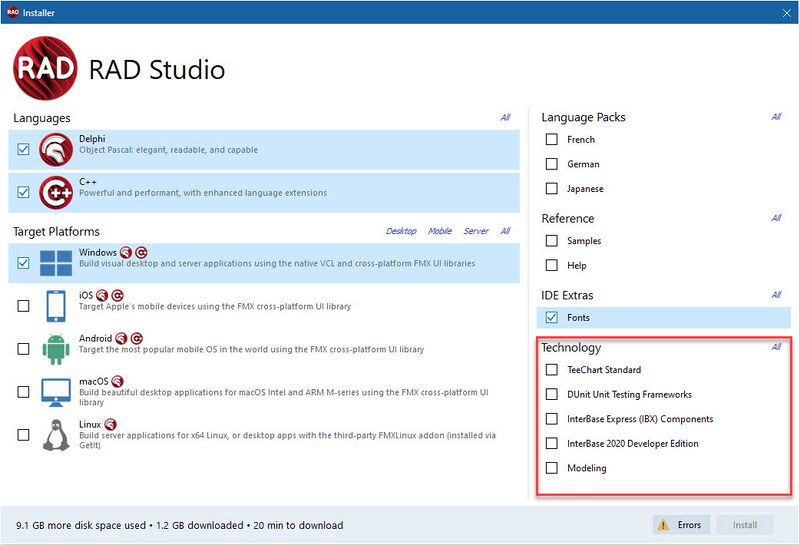This screenshot has width=800, height=545.
Task: Click the iOS phone icon
Action: click(56, 306)
